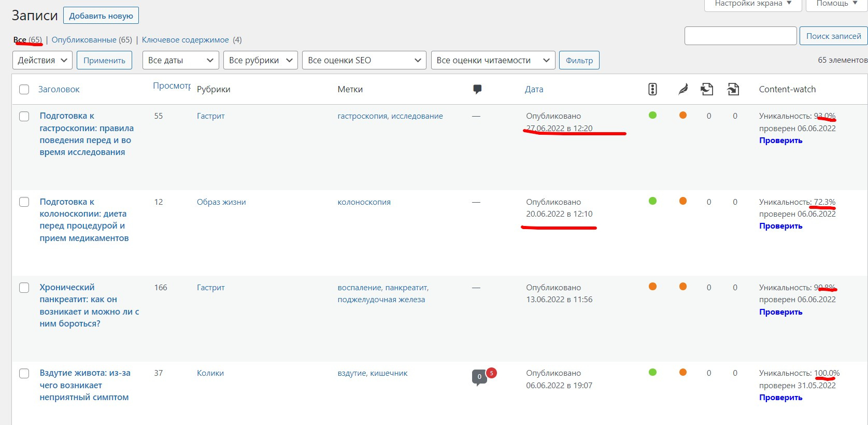Tick the select-all checkbox beside Заголовок

(24, 89)
